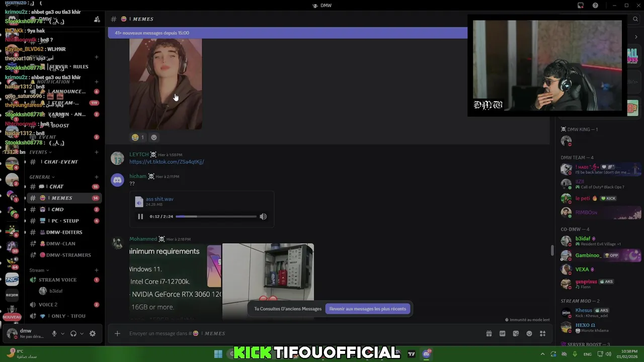Open LEYTCH's TikTok link

click(167, 162)
